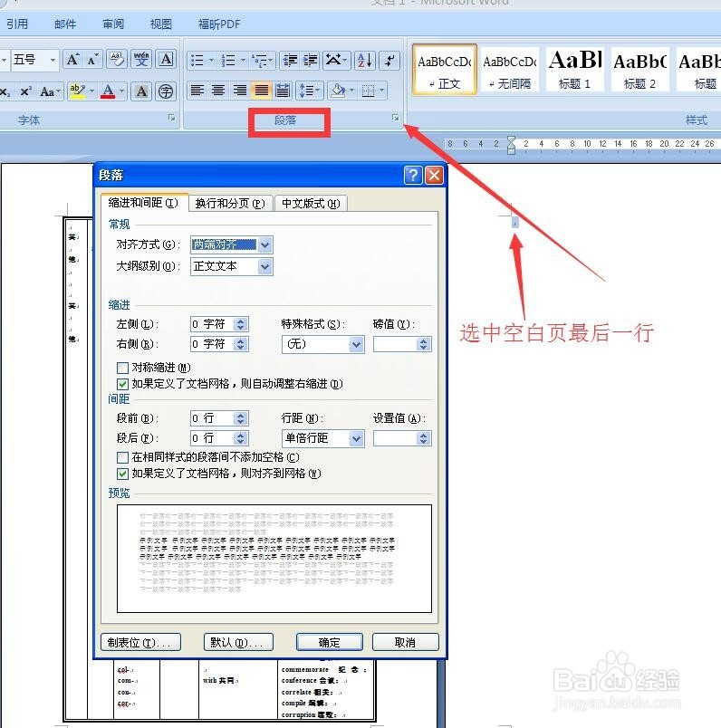Align text right
The height and width of the screenshot is (728, 721).
240,90
